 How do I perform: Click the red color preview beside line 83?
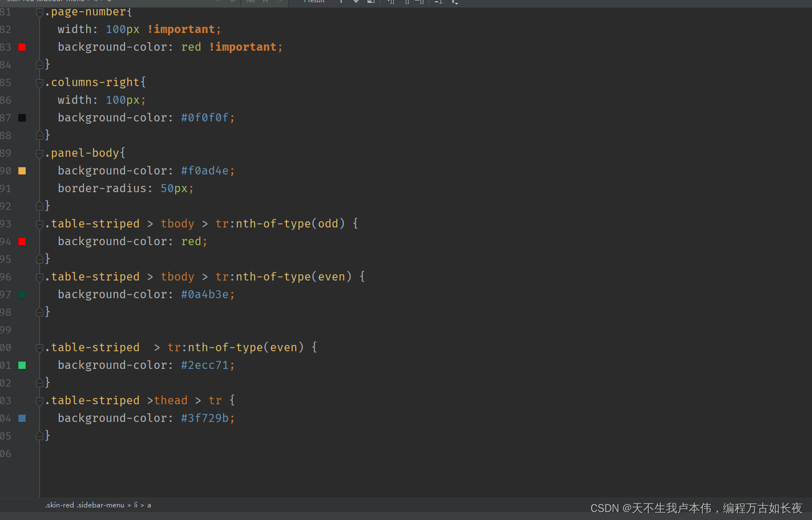[x=22, y=47]
